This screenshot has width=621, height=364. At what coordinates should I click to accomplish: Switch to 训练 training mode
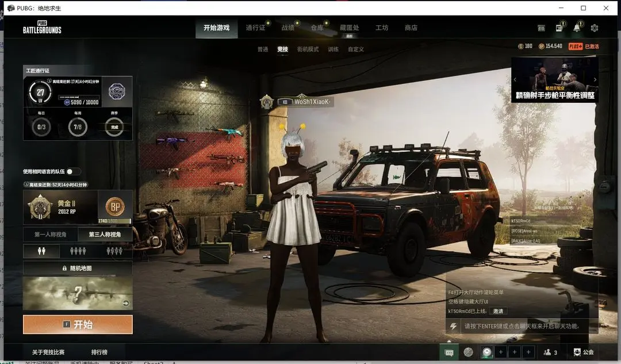point(333,49)
